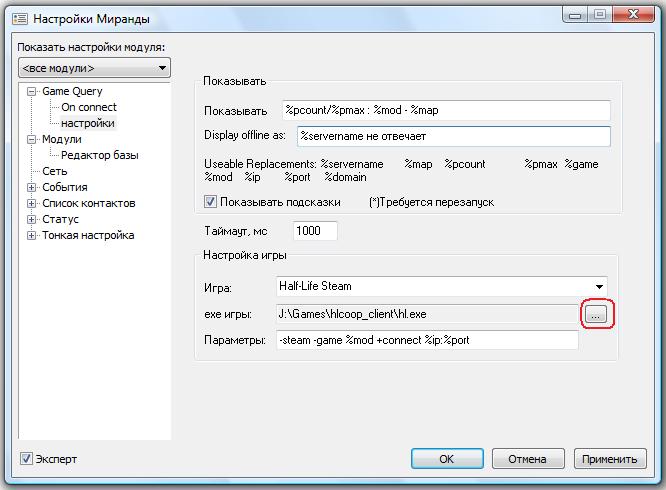Collapse the Модули tree node
666x490 pixels.
coord(31,139)
